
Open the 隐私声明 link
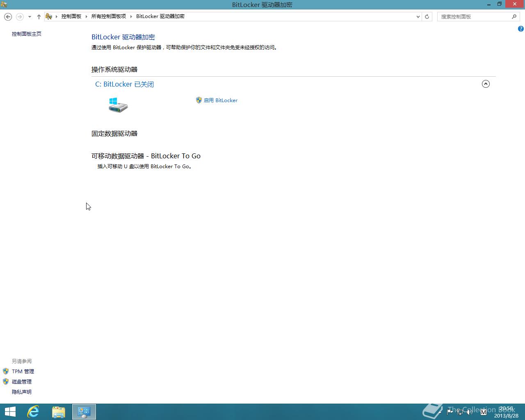(22, 392)
